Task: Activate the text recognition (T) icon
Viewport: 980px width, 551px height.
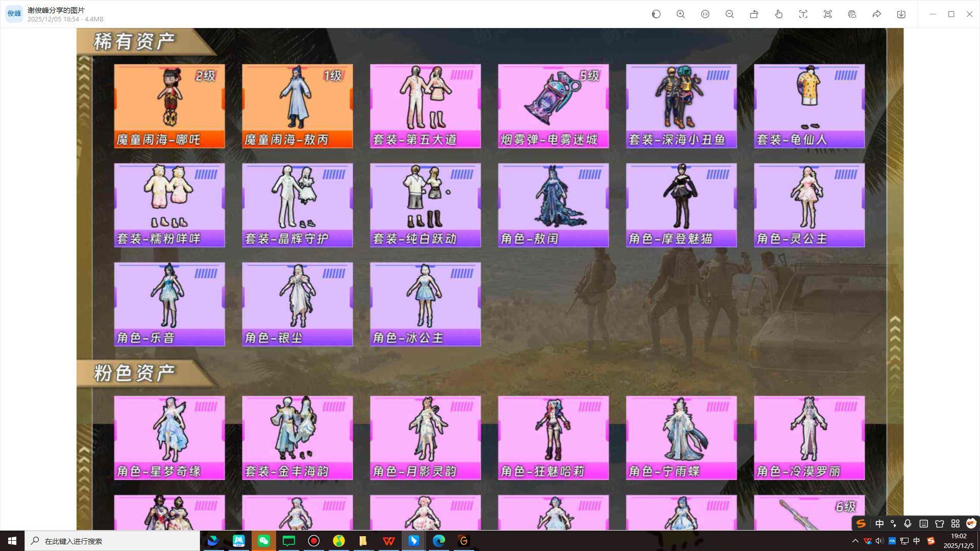Action: coord(803,14)
